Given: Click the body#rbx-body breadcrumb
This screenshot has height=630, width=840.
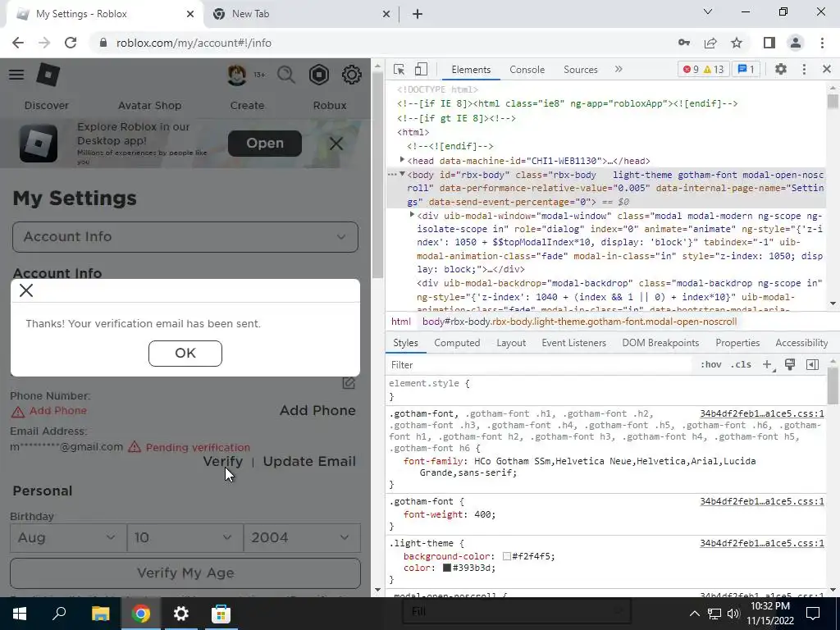Looking at the screenshot, I should coord(580,322).
